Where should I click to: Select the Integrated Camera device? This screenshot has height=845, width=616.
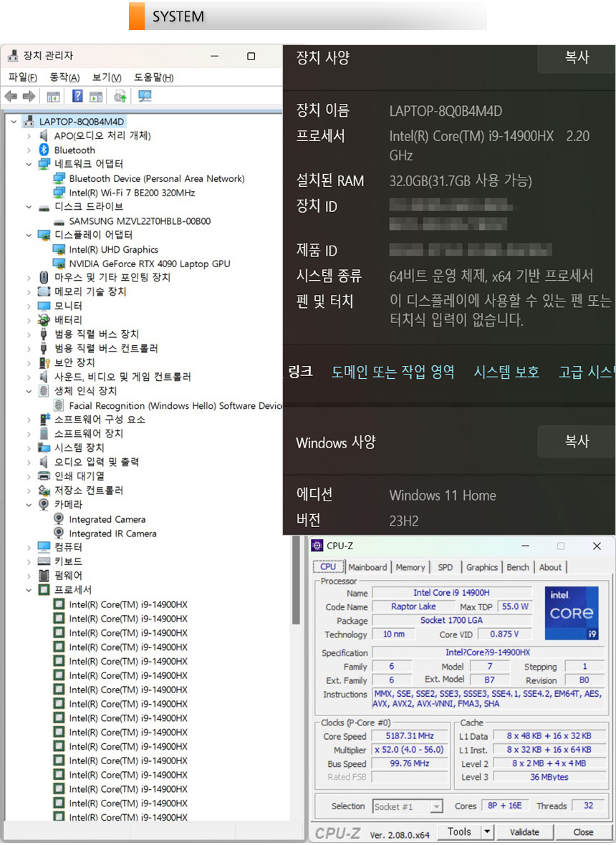[x=107, y=519]
